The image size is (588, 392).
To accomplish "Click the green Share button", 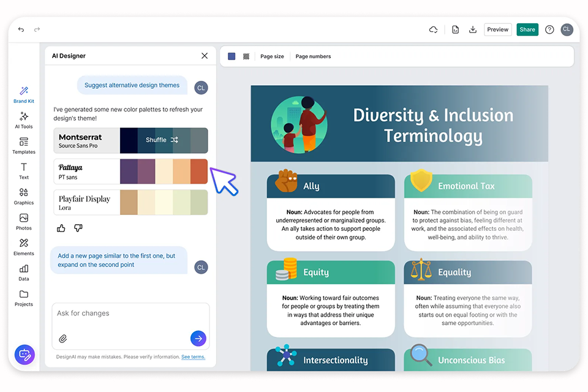I will (527, 29).
